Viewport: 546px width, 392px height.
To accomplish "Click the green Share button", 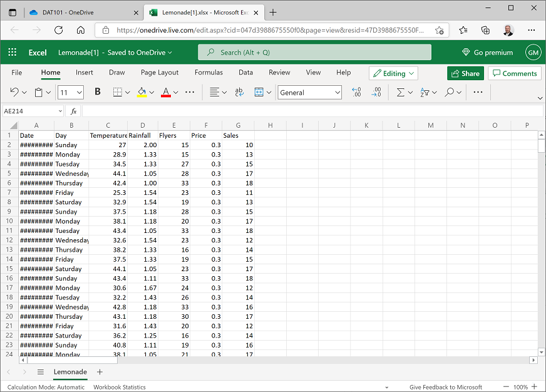I will [465, 73].
